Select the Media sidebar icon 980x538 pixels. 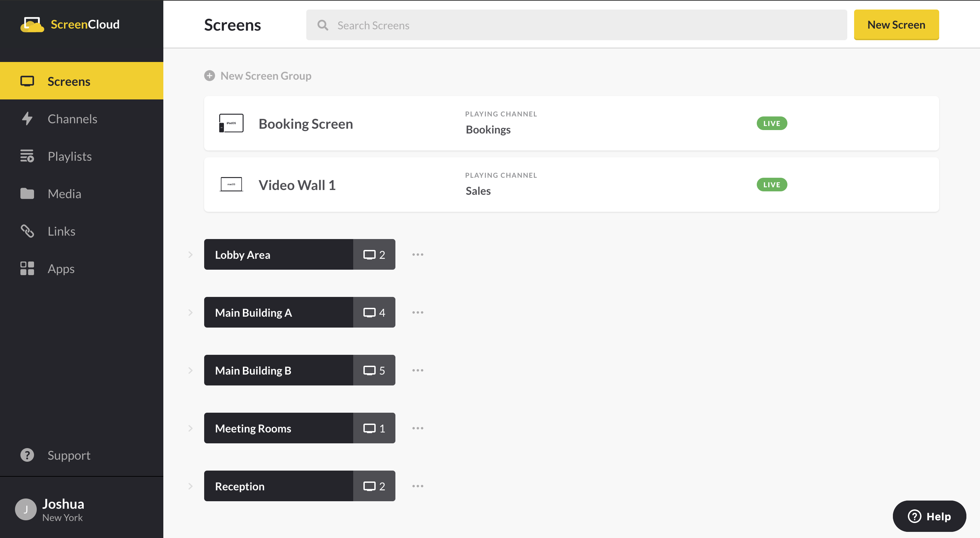27,193
